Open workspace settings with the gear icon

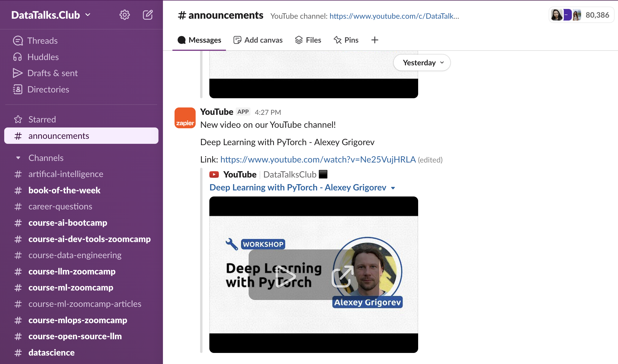(124, 15)
